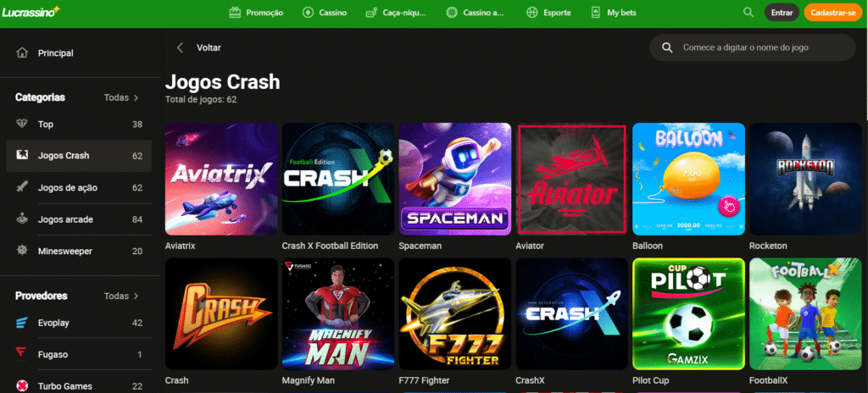
Task: Click the Promoção gift icon
Action: point(236,12)
